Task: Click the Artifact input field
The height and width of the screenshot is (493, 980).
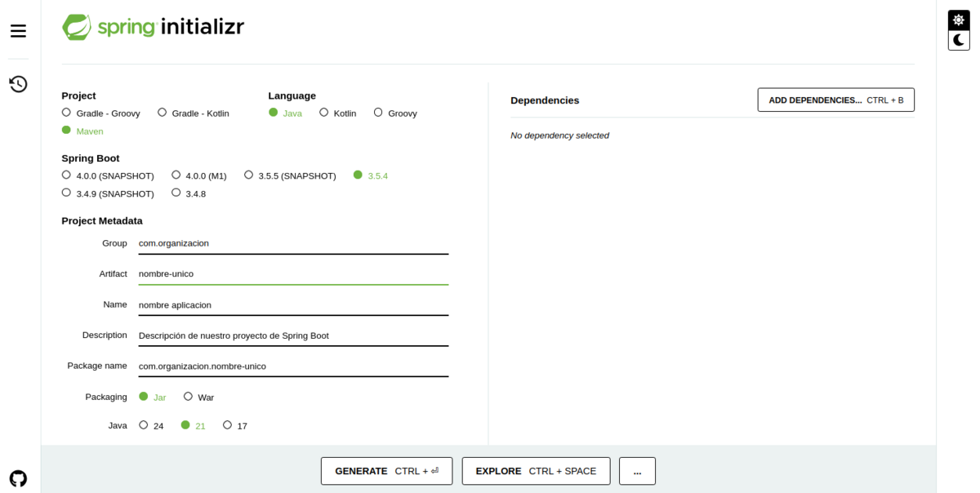Action: tap(293, 274)
